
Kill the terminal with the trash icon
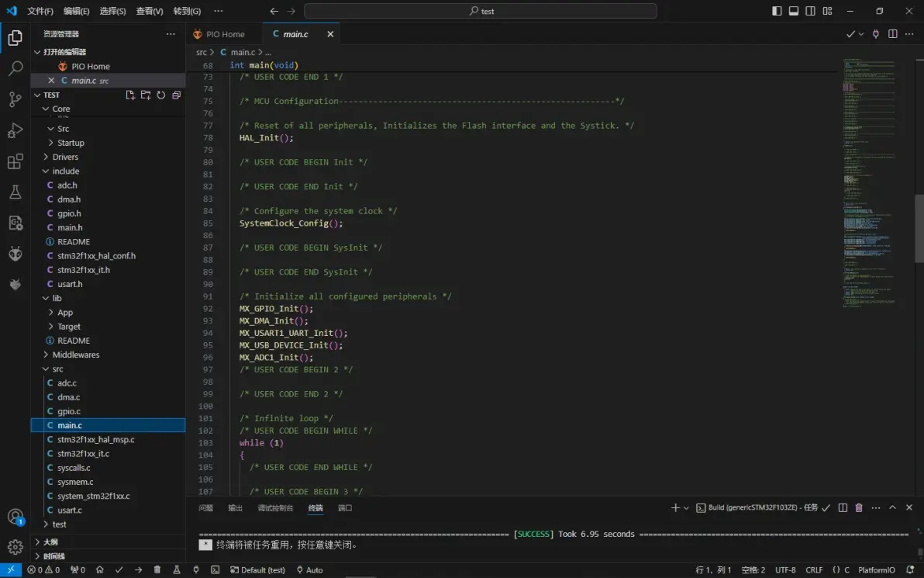click(x=859, y=508)
